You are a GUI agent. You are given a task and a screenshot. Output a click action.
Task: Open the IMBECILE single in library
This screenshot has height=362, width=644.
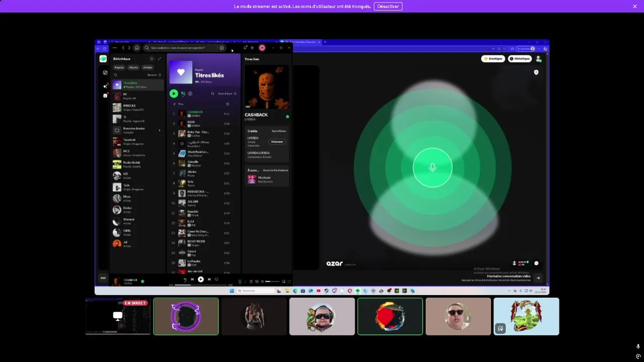coord(137,108)
